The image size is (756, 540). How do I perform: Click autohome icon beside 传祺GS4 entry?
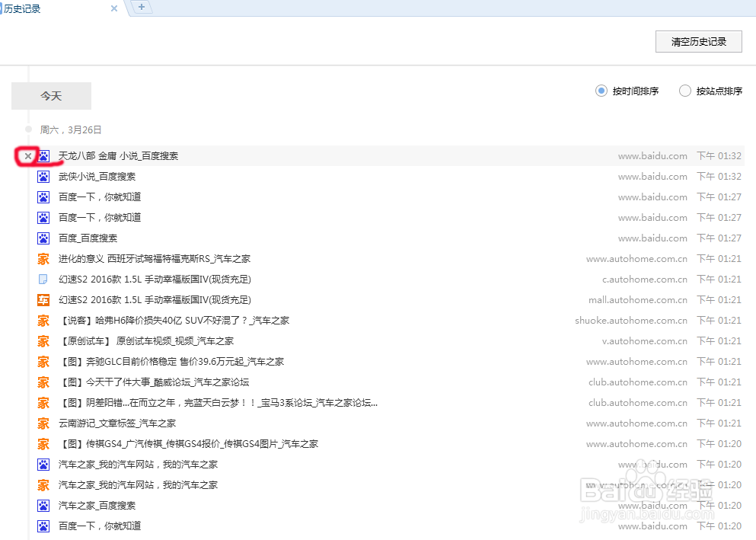pos(43,444)
